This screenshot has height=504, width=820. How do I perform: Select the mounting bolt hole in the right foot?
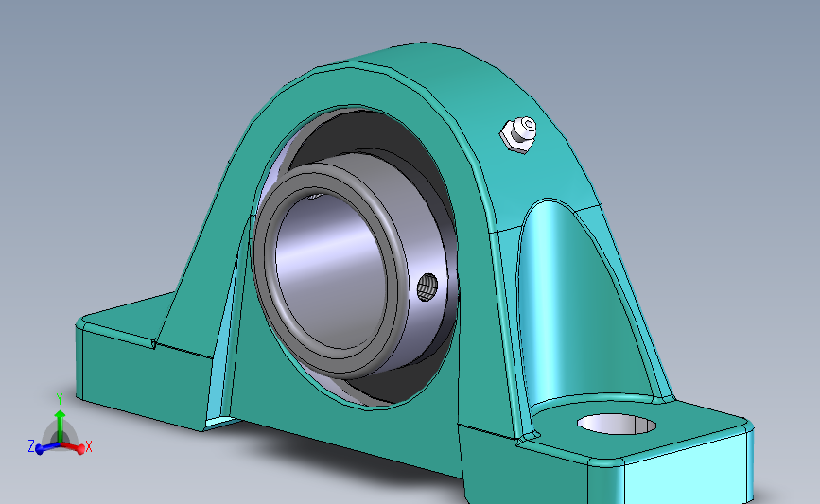coord(617,424)
